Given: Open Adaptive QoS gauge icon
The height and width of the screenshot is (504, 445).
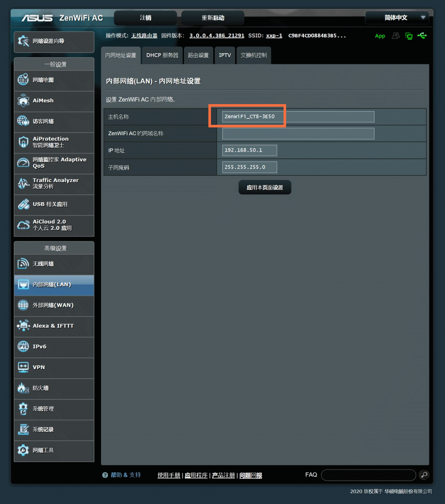Looking at the screenshot, I should pos(23,163).
